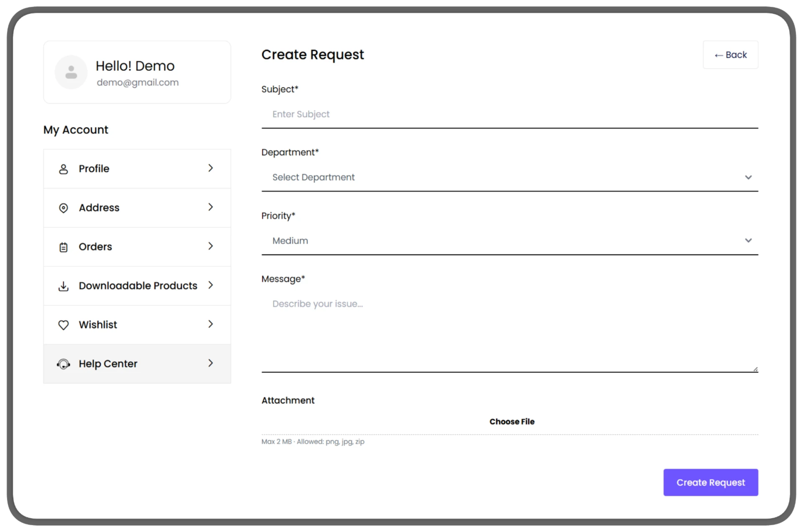Click the Downloadable Products download icon

(63, 286)
